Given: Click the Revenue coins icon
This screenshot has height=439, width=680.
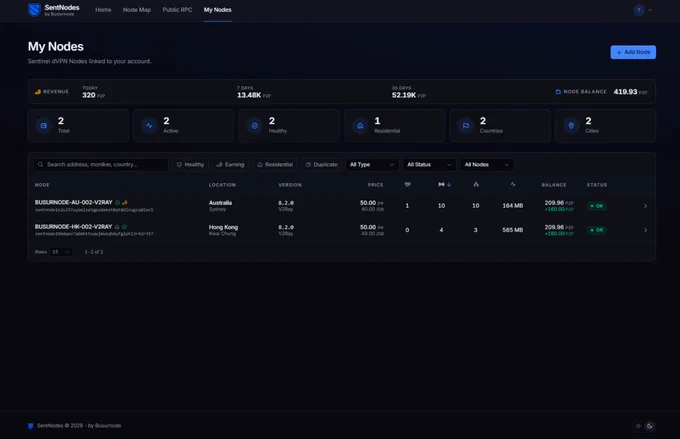Looking at the screenshot, I should (x=38, y=92).
